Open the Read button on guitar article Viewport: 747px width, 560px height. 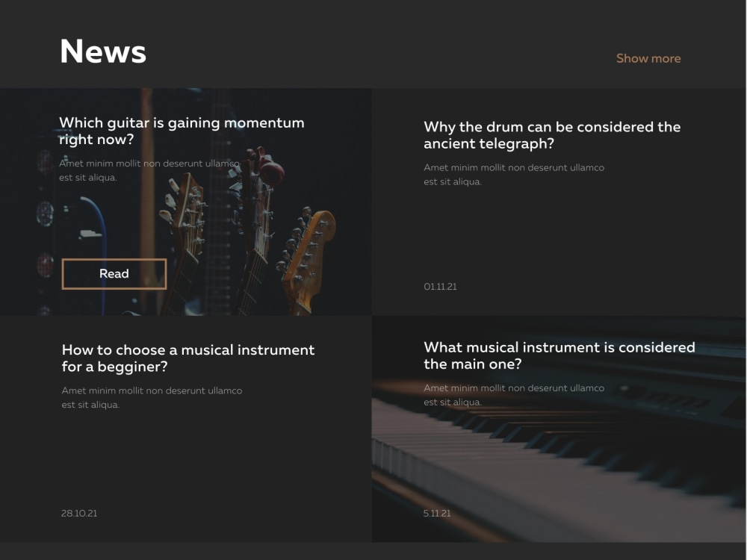(114, 274)
